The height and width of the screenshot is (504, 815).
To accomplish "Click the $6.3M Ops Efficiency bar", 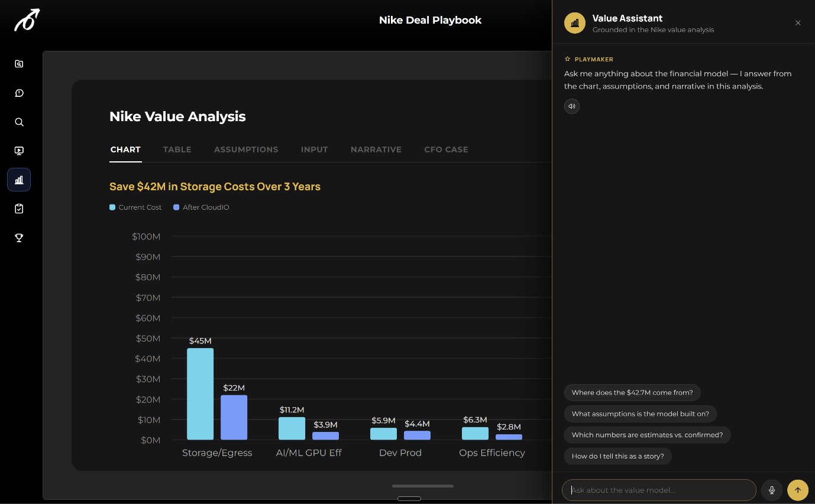I will point(476,433).
